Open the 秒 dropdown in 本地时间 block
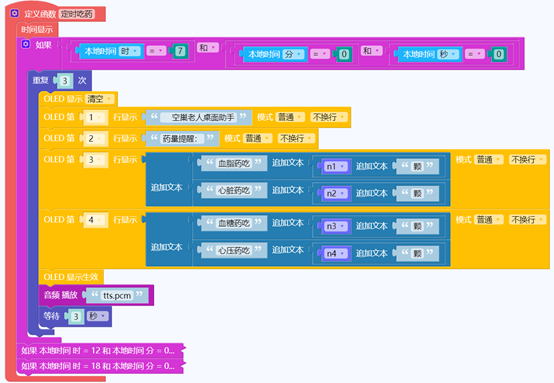Screen dimensions: 554x383 click(449, 54)
